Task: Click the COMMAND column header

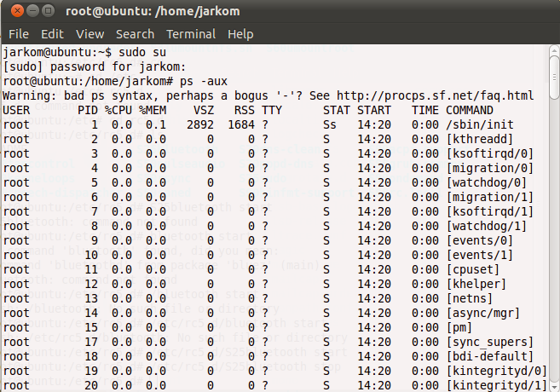Action: [470, 110]
